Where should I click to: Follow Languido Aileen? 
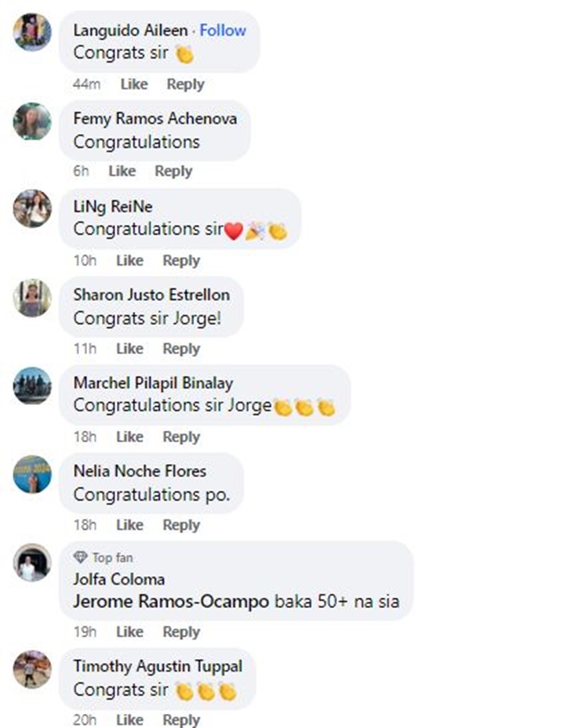click(x=223, y=31)
